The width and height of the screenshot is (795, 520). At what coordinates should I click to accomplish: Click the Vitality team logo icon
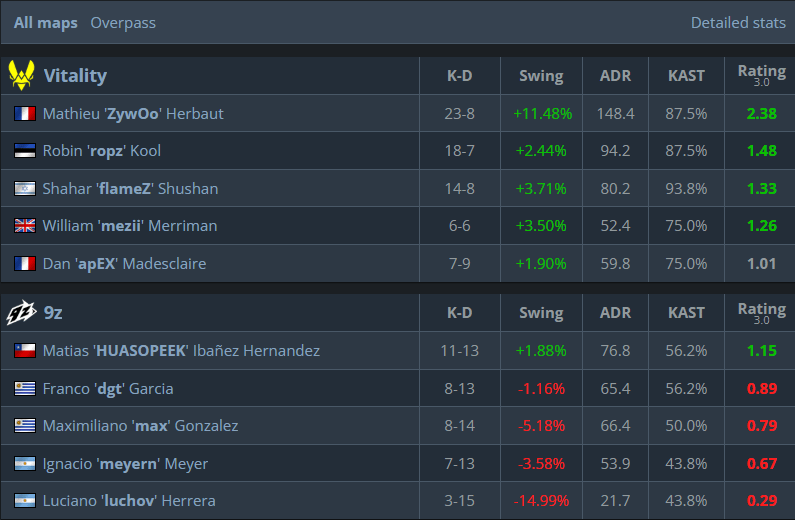click(x=22, y=75)
